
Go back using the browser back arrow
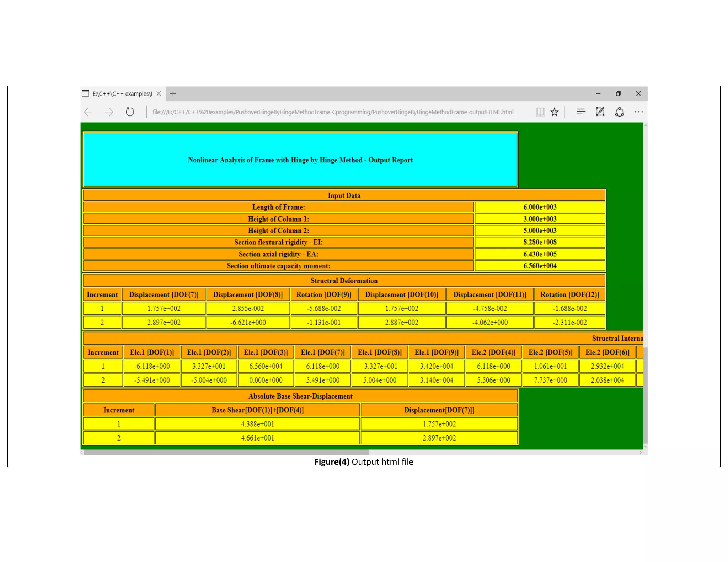pyautogui.click(x=88, y=112)
